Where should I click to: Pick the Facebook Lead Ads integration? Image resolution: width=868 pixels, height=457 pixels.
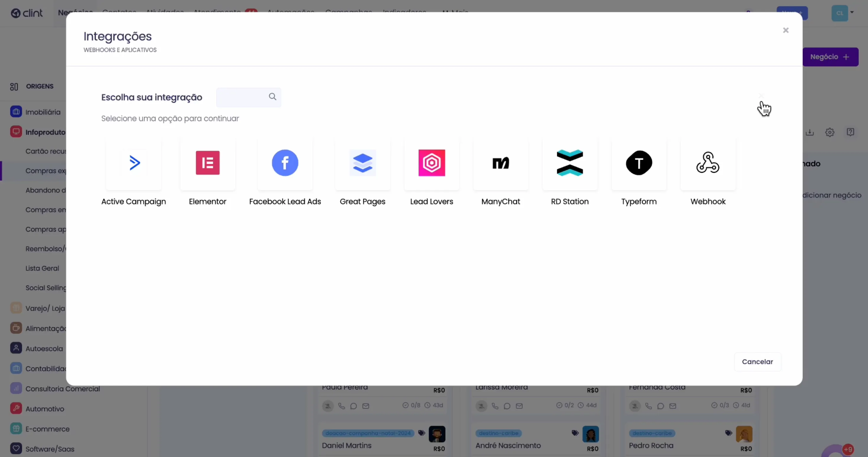click(285, 163)
